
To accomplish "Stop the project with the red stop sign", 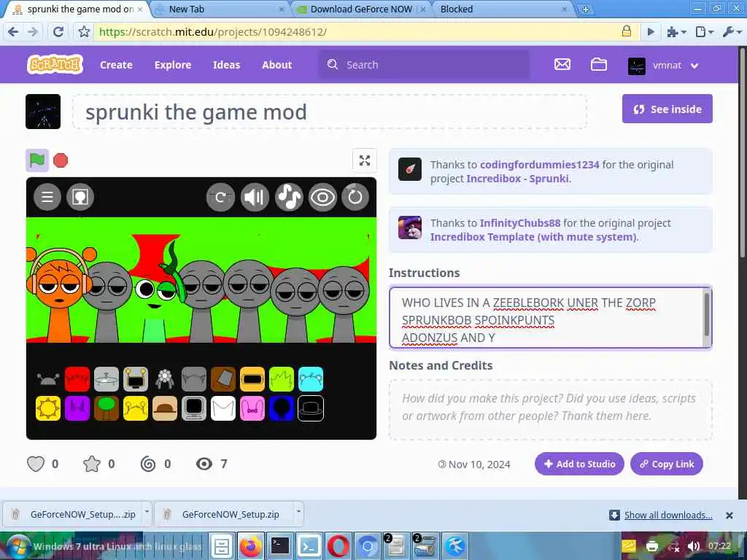I will click(x=61, y=160).
